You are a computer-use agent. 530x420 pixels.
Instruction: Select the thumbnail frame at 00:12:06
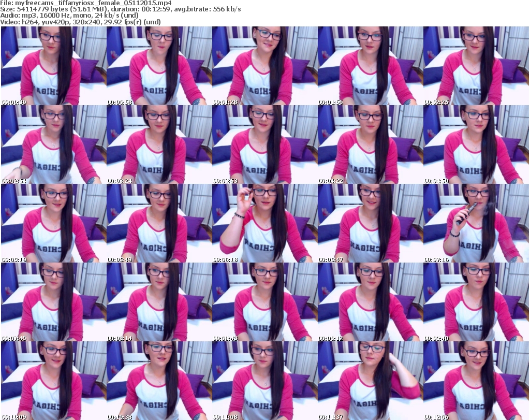[476, 381]
